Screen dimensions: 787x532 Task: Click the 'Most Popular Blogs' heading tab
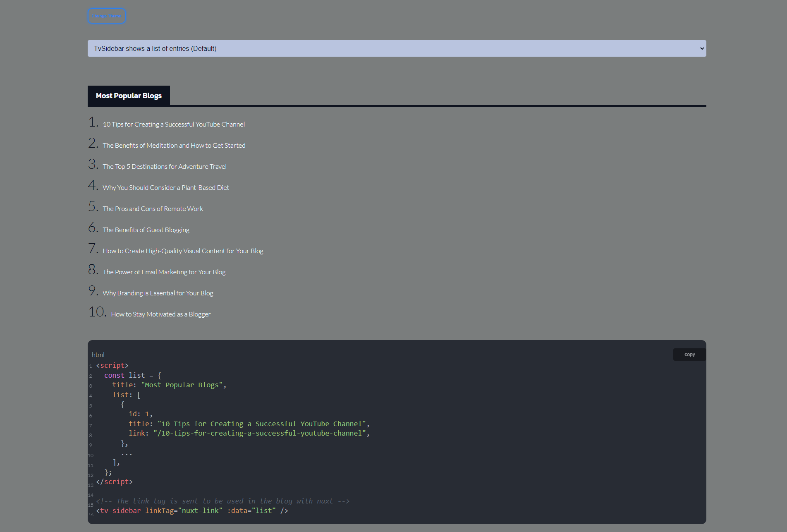coord(129,96)
